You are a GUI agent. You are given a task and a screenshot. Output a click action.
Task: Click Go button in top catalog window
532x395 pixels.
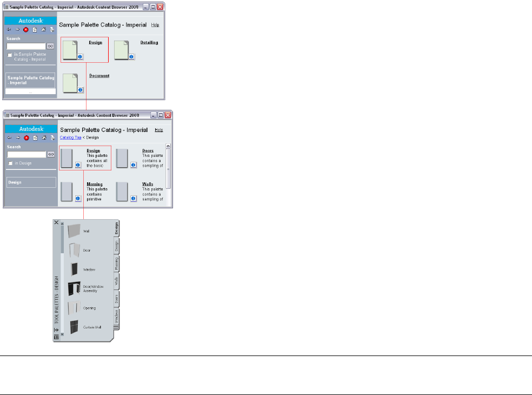coord(51,46)
